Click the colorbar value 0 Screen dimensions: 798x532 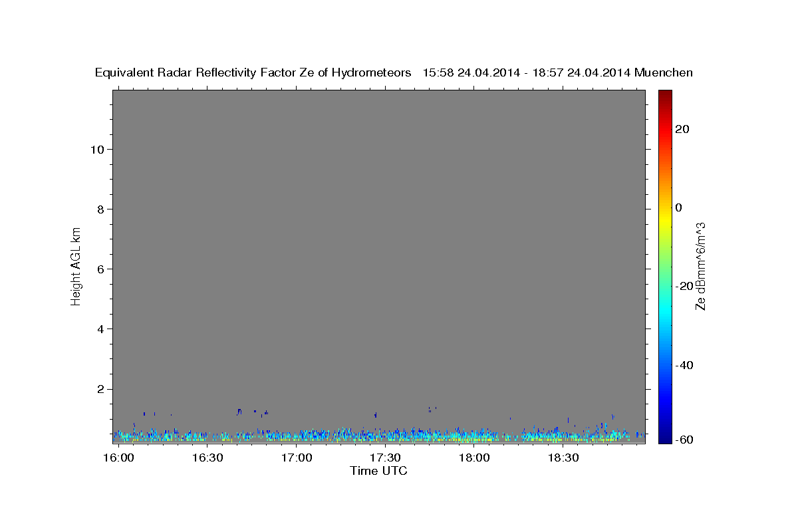coord(679,207)
